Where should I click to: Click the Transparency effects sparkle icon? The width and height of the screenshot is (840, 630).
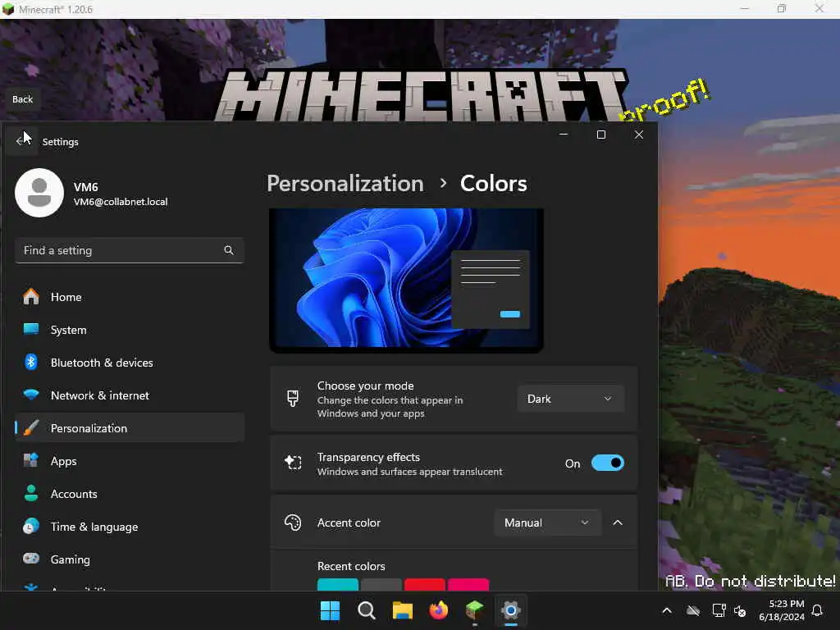[x=293, y=463]
